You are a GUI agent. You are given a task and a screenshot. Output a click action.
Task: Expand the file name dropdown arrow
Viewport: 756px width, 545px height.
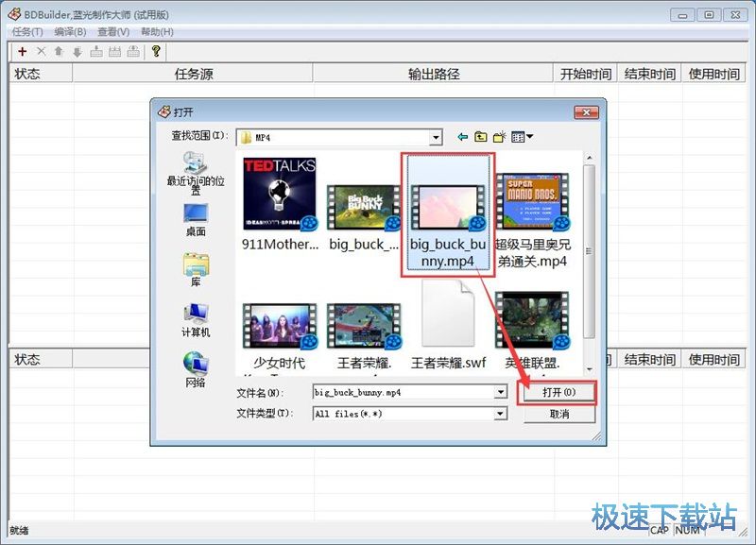(x=500, y=391)
